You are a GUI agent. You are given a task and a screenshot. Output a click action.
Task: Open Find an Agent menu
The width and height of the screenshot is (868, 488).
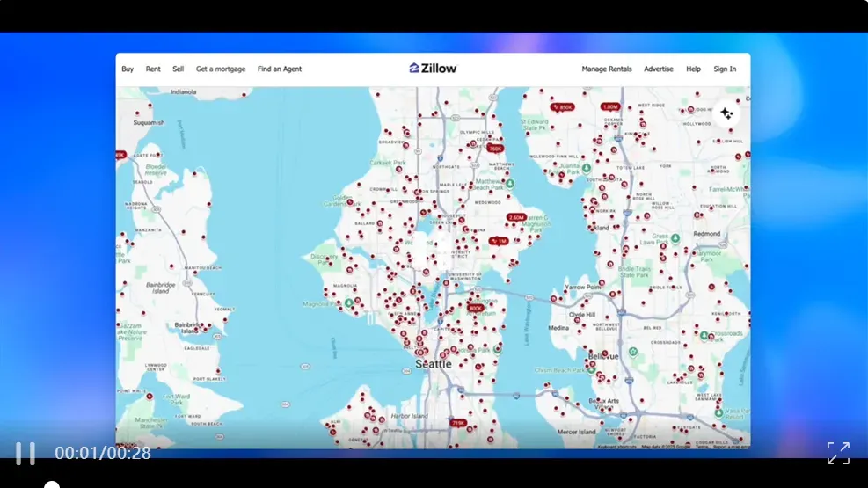[x=280, y=69]
